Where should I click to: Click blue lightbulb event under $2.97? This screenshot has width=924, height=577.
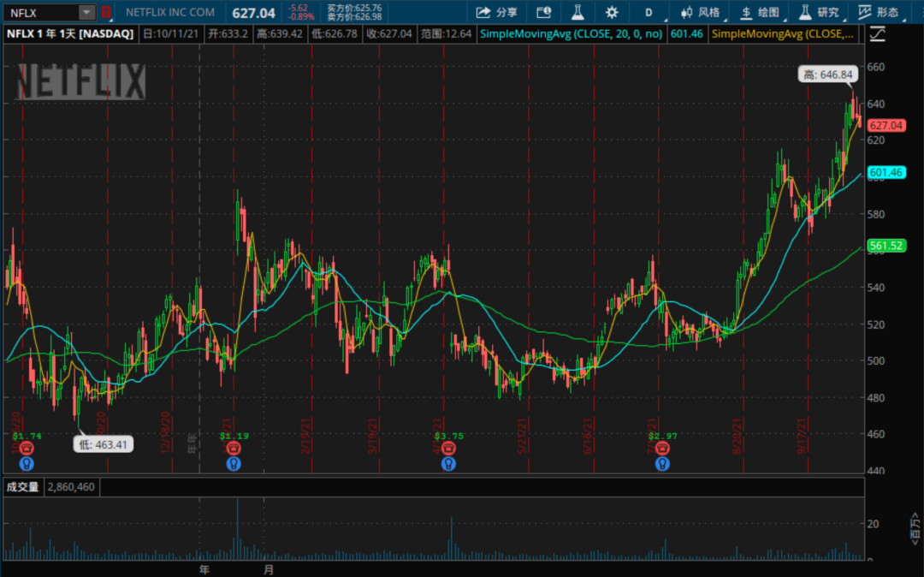point(662,463)
